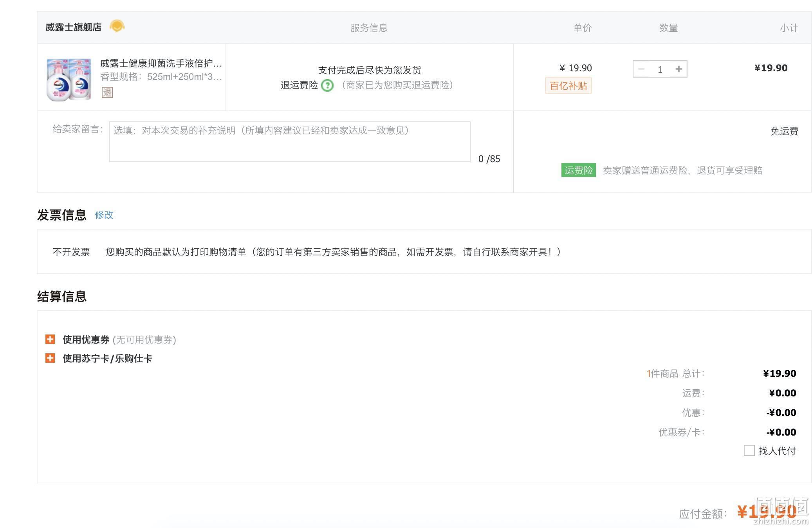Click the 服务信息 column header

click(369, 28)
